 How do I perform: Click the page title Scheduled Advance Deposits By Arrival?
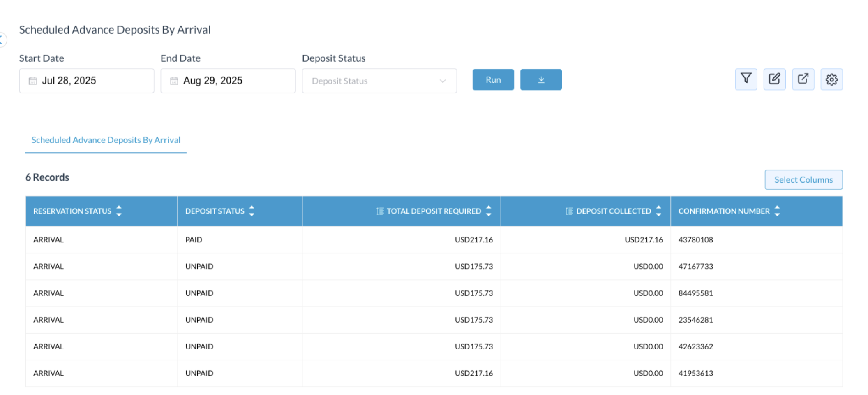click(x=115, y=30)
